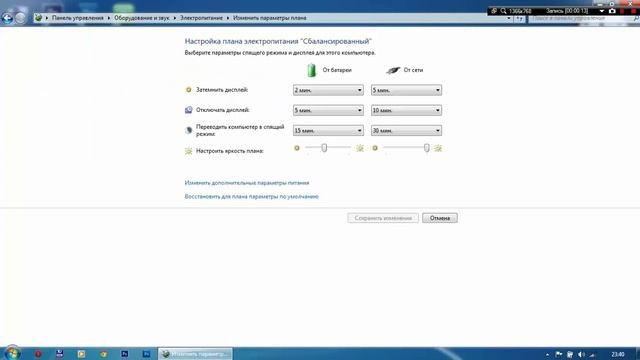Click the recorder timer Запись text
The image size is (640, 360).
click(567, 11)
